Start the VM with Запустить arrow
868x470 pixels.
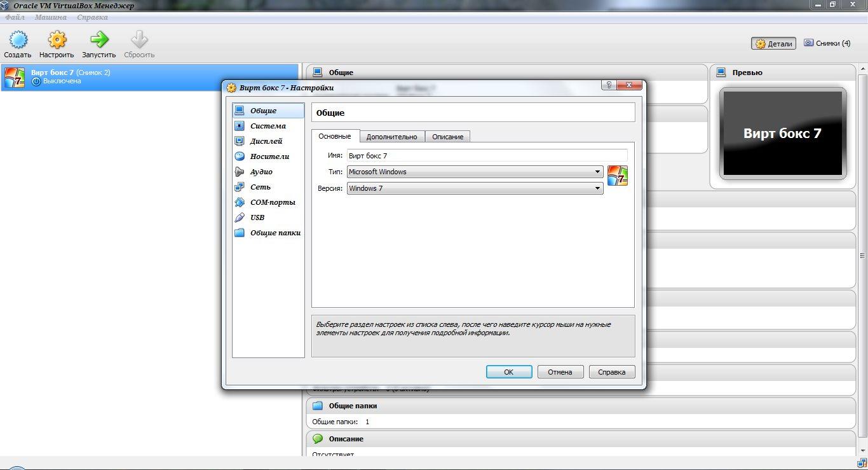(x=99, y=40)
